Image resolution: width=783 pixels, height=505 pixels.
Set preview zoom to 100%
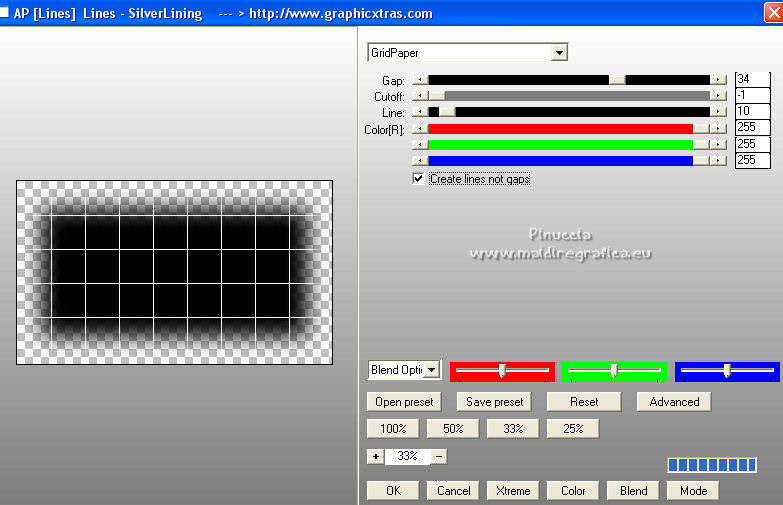[393, 429]
